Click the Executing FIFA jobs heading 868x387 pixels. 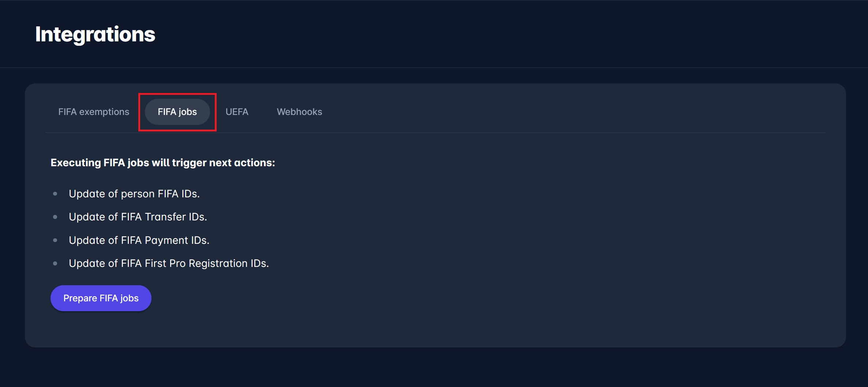162,163
